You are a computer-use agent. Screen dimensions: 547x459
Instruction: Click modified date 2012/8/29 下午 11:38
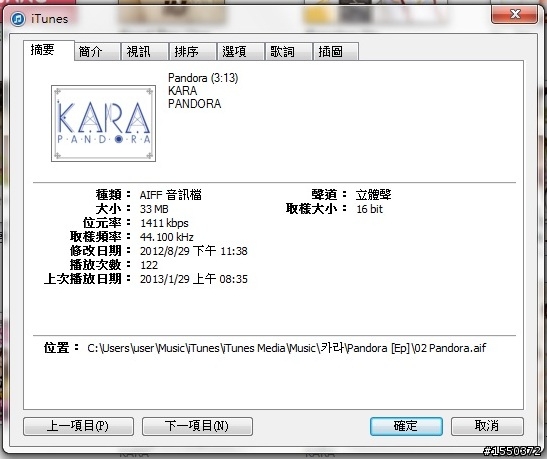(194, 251)
